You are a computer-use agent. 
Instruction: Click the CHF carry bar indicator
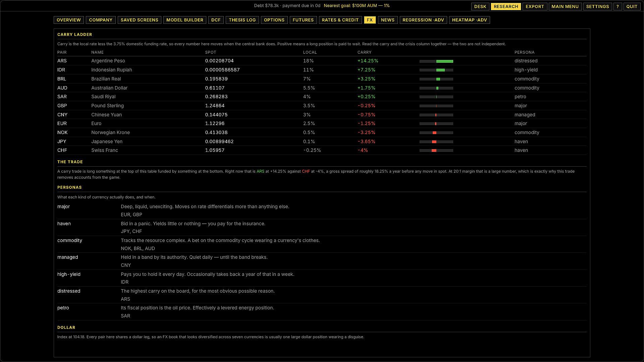pos(436,150)
